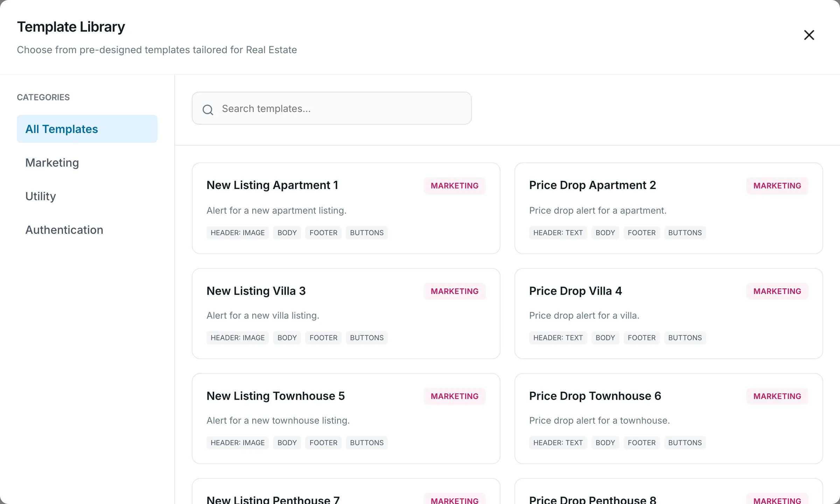Click BODY tag on New Listing Apartment 1
The image size is (840, 504).
[287, 233]
